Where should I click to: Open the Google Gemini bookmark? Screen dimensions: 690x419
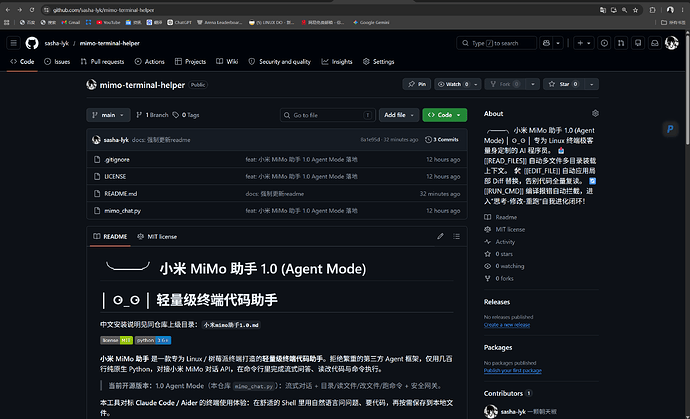coord(371,22)
